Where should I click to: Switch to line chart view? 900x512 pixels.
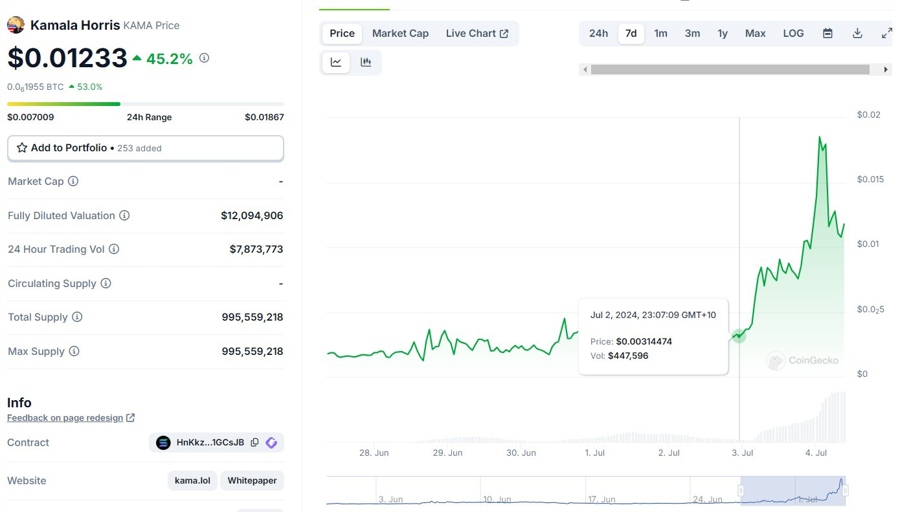click(x=336, y=62)
